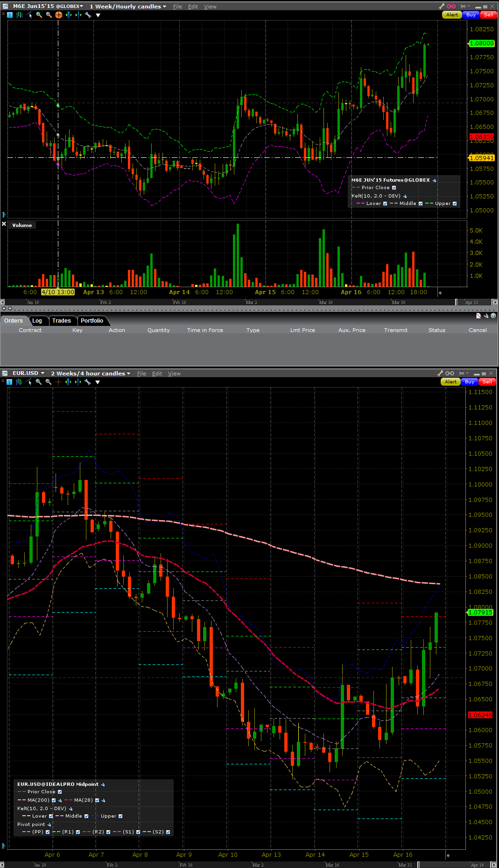The image size is (499, 868).
Task: Open the EUR.USD symbol dropdown
Action: click(x=28, y=373)
